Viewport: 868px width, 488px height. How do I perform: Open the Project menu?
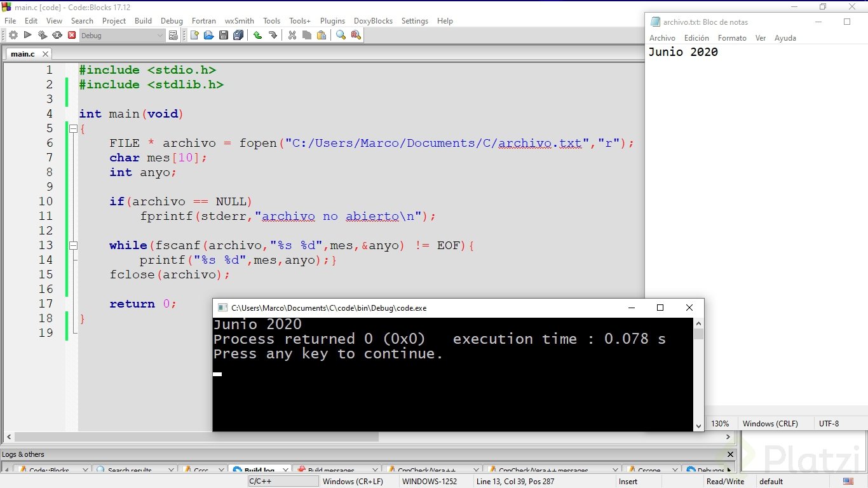pos(114,21)
